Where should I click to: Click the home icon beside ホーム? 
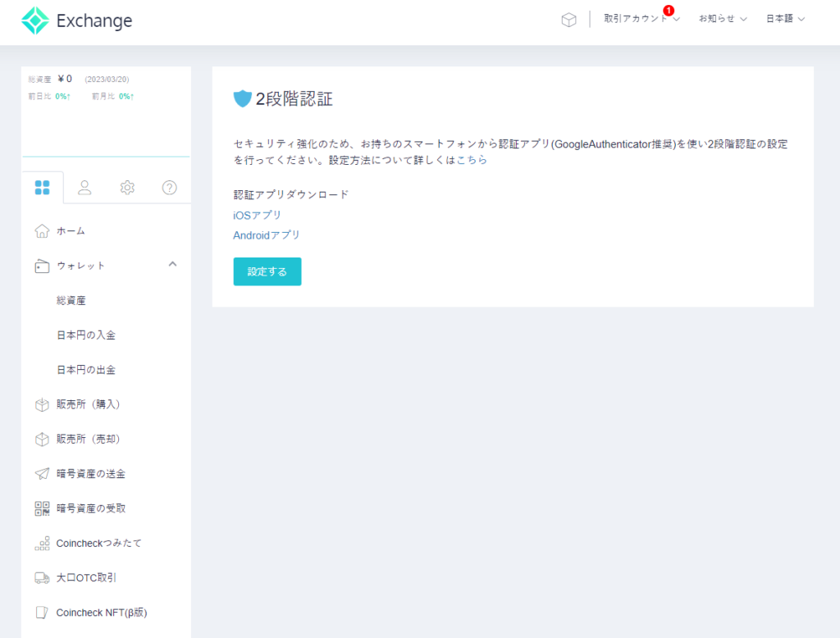pyautogui.click(x=43, y=231)
